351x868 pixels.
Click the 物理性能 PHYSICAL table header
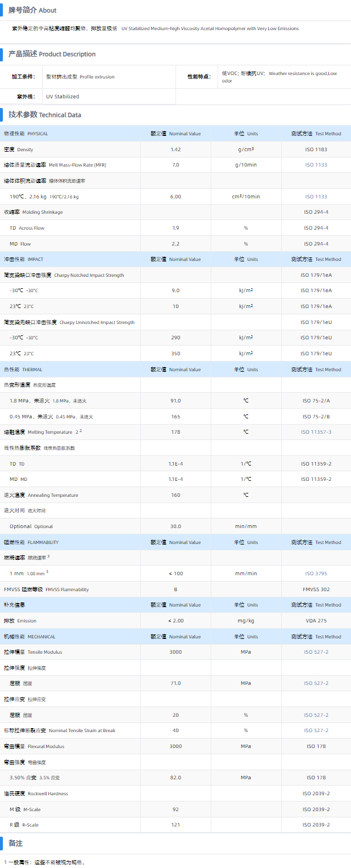(26, 134)
